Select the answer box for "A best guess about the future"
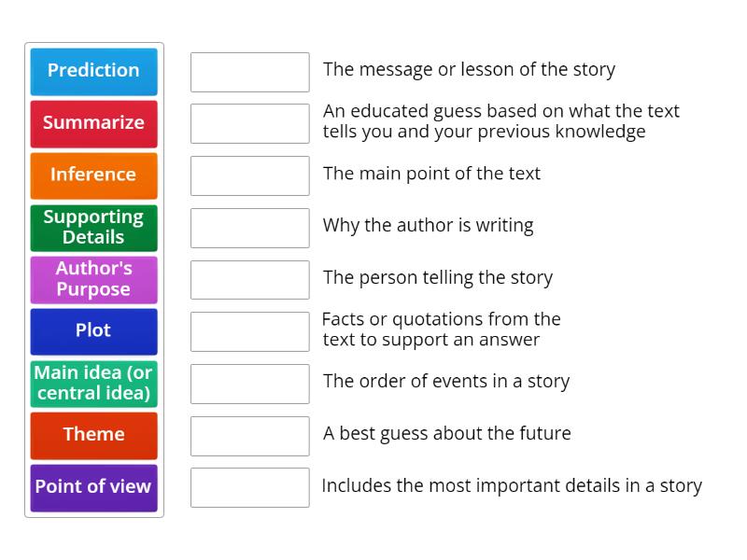747x560 pixels. pos(249,435)
